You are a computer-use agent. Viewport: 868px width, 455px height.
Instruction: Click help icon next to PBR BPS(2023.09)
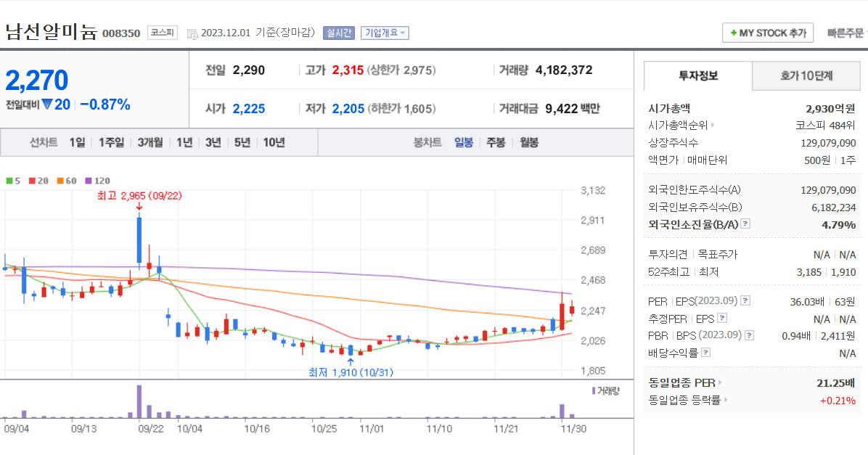tap(750, 335)
